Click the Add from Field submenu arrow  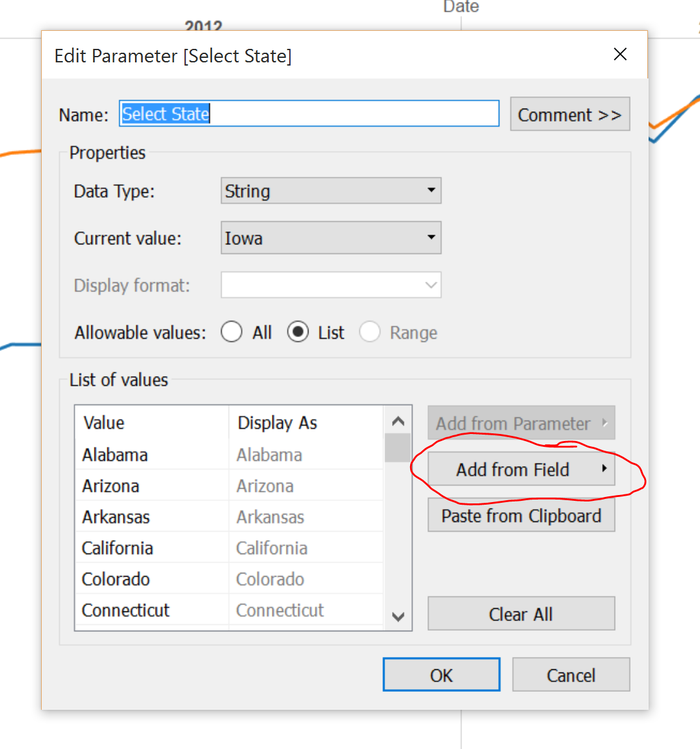coord(604,469)
